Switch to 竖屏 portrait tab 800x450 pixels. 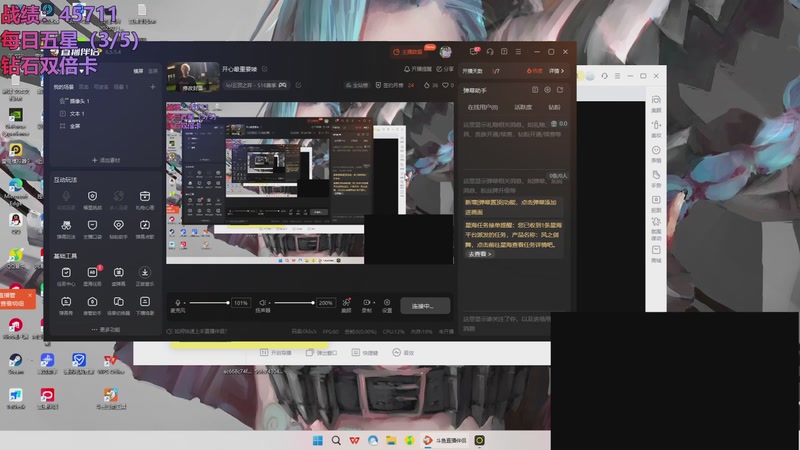[x=153, y=71]
